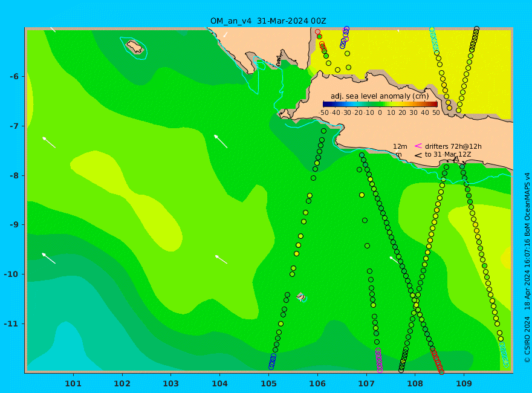Click longitude axis label 107
Screen dimensions: 532x393
click(366, 383)
